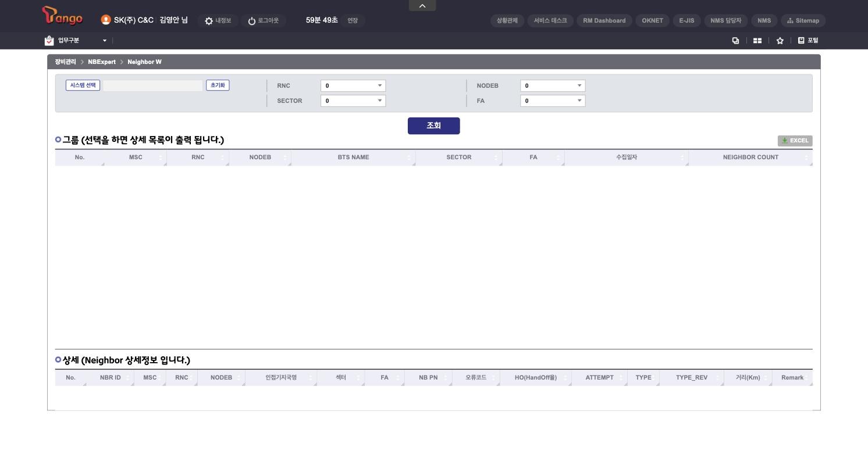Open the 서비스 데스크 menu
Image resolution: width=868 pixels, height=472 pixels.
550,21
